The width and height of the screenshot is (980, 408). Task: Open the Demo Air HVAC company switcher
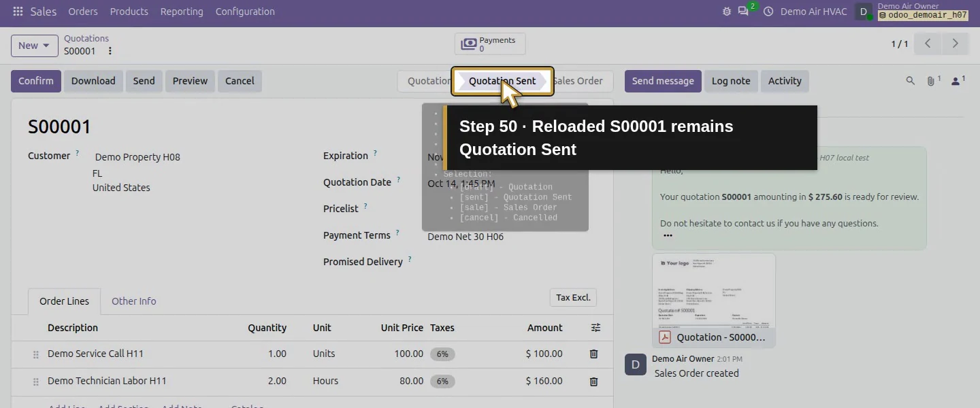click(x=813, y=12)
